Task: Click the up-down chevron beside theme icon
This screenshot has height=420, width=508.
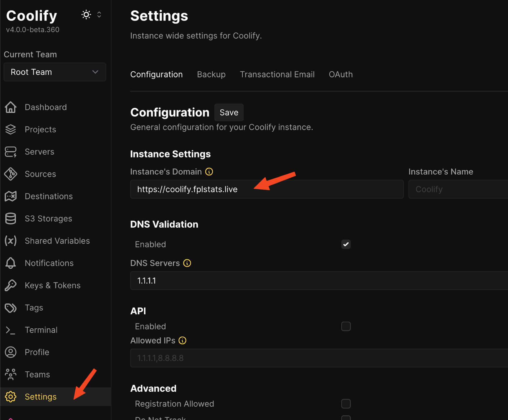Action: [x=99, y=15]
